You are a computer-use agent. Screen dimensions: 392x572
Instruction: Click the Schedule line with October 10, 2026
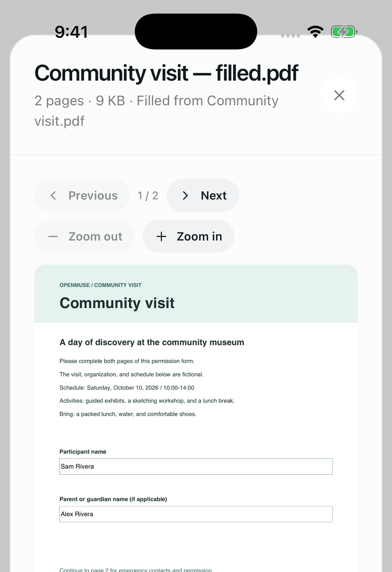(127, 388)
